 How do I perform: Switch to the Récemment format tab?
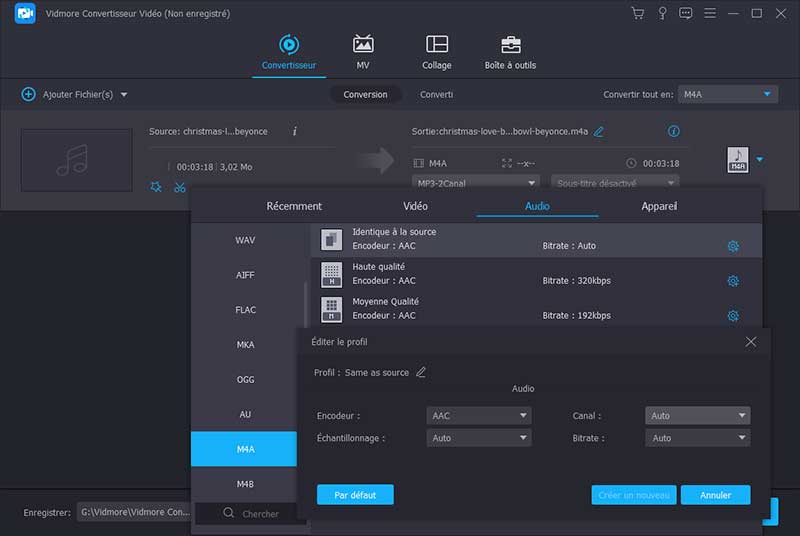pyautogui.click(x=294, y=206)
